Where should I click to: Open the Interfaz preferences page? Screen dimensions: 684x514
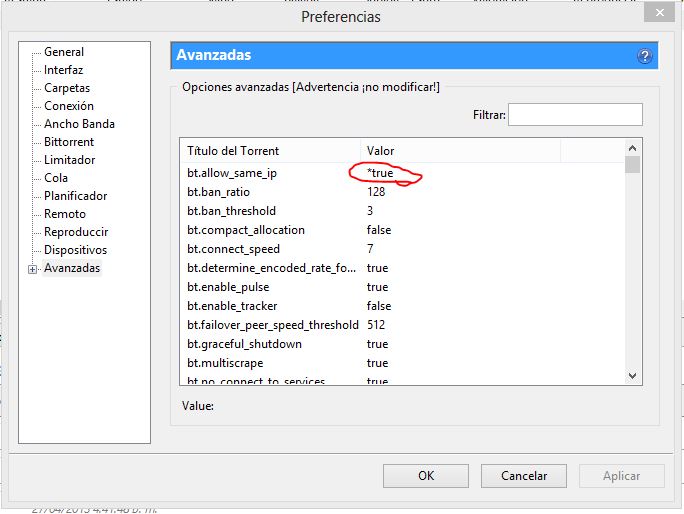click(x=63, y=70)
